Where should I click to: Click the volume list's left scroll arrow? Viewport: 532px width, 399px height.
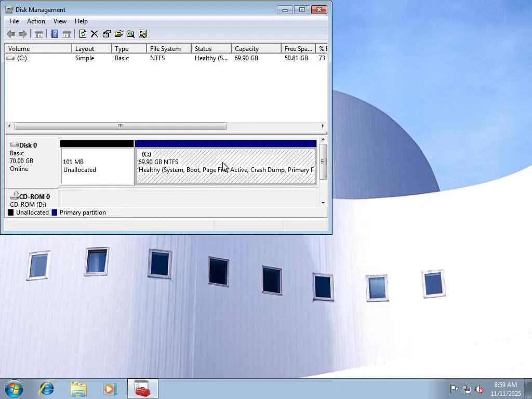(x=9, y=126)
